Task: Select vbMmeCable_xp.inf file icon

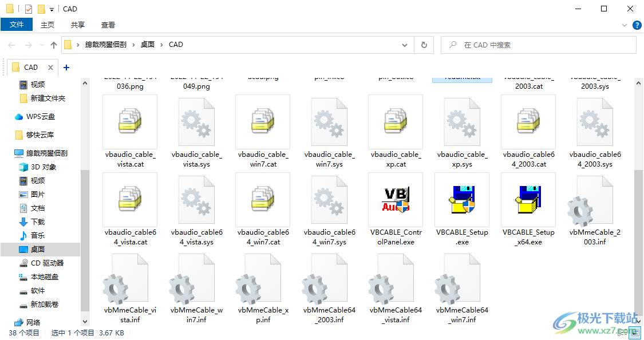Action: click(259, 279)
